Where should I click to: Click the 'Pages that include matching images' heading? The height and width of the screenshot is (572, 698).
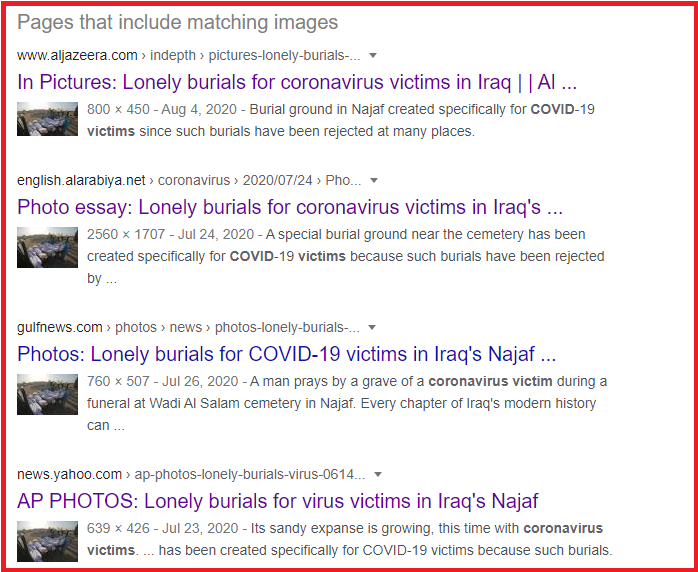178,22
